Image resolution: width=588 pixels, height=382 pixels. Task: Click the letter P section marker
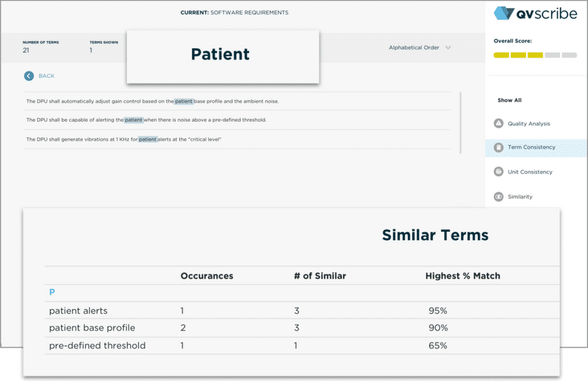pyautogui.click(x=52, y=291)
